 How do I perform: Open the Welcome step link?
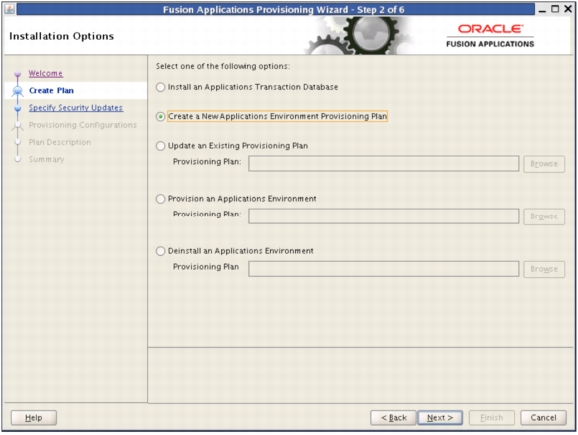(46, 73)
